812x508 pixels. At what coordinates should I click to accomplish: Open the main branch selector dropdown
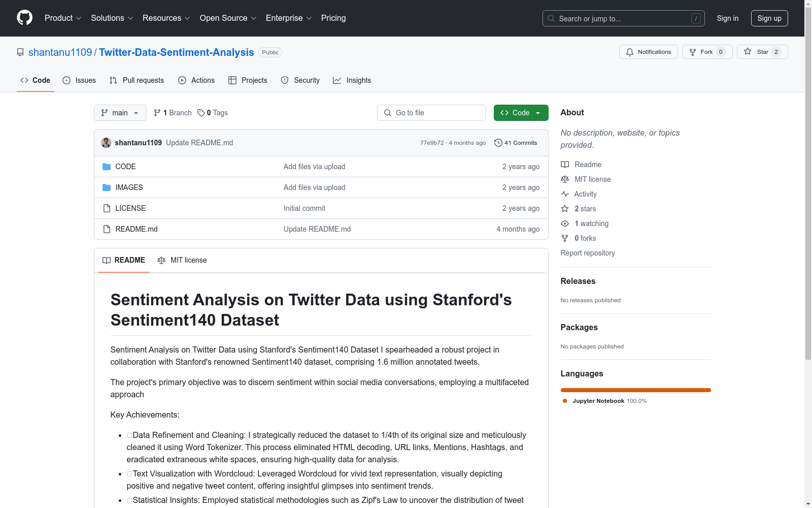coord(120,113)
